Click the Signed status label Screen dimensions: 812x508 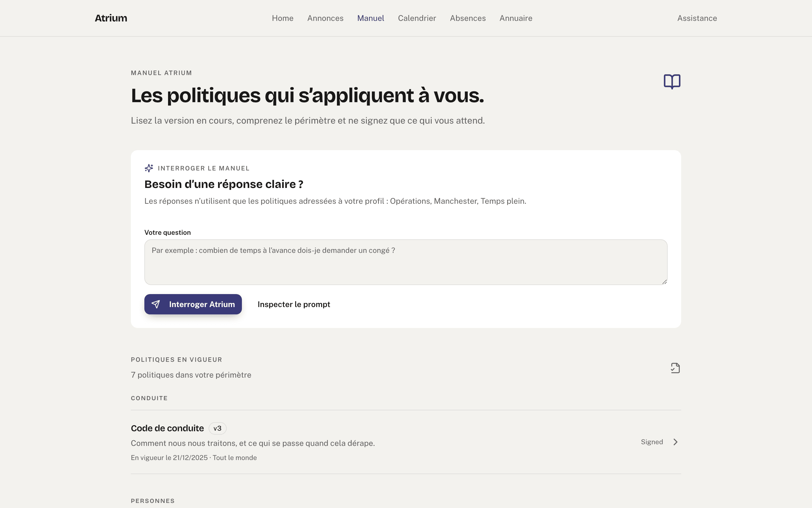click(652, 442)
